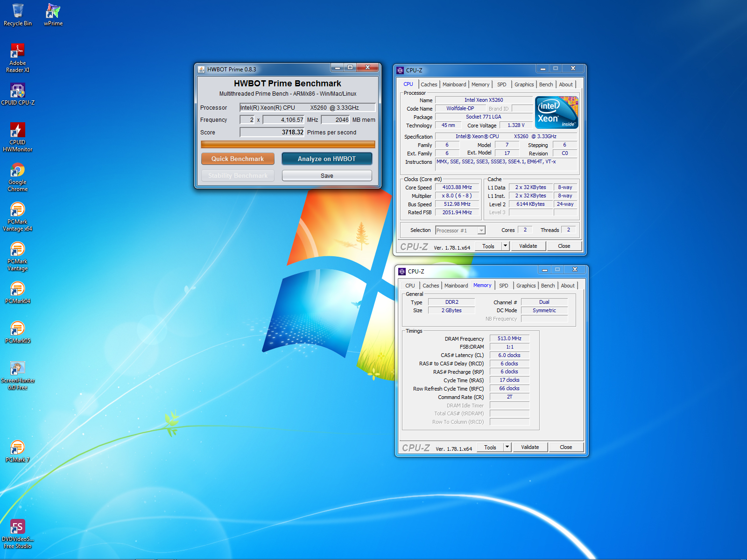Click the 2046 MB mem field

(x=336, y=119)
